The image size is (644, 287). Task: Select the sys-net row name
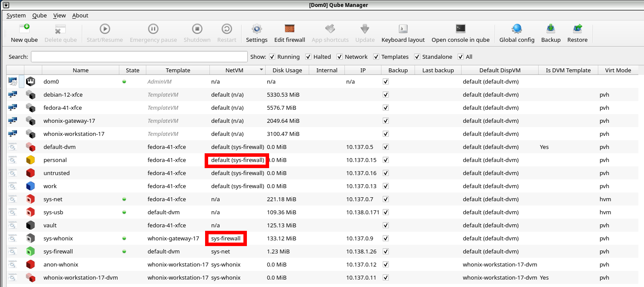point(53,199)
